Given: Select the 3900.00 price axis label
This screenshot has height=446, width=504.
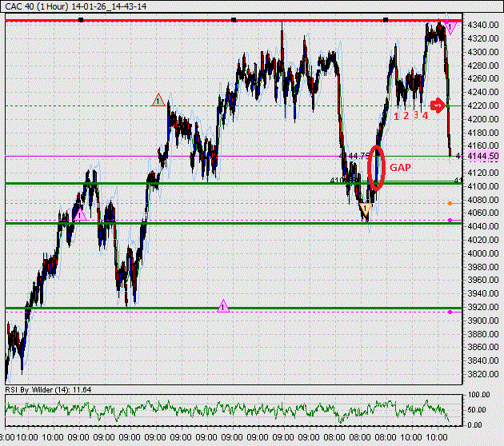Looking at the screenshot, I should pyautogui.click(x=483, y=321).
